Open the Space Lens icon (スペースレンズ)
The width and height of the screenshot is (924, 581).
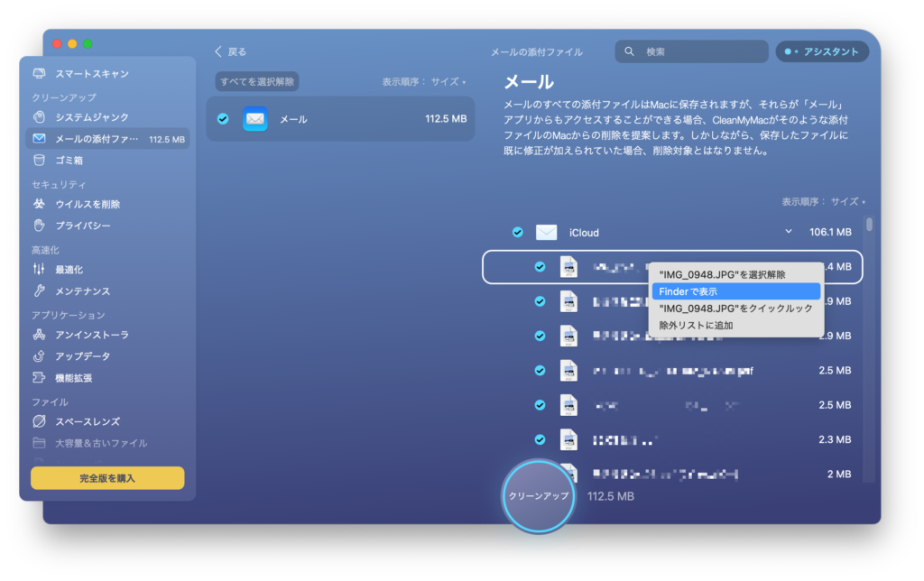pos(39,421)
